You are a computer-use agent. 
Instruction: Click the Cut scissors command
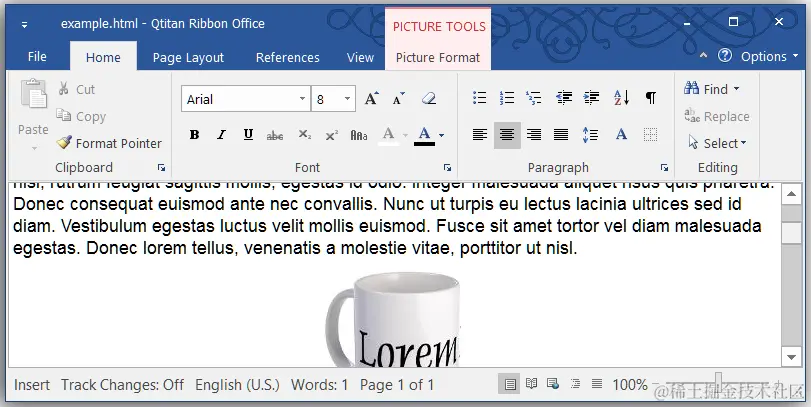tap(77, 89)
